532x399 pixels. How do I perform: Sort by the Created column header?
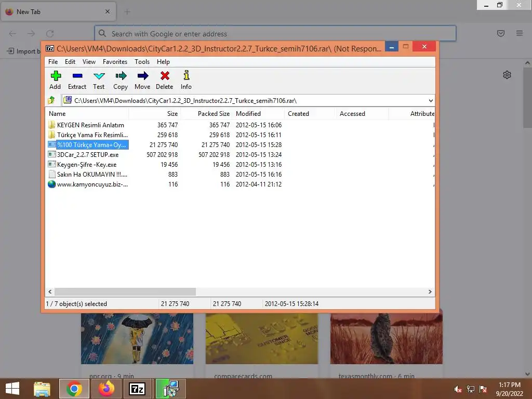tap(310, 114)
